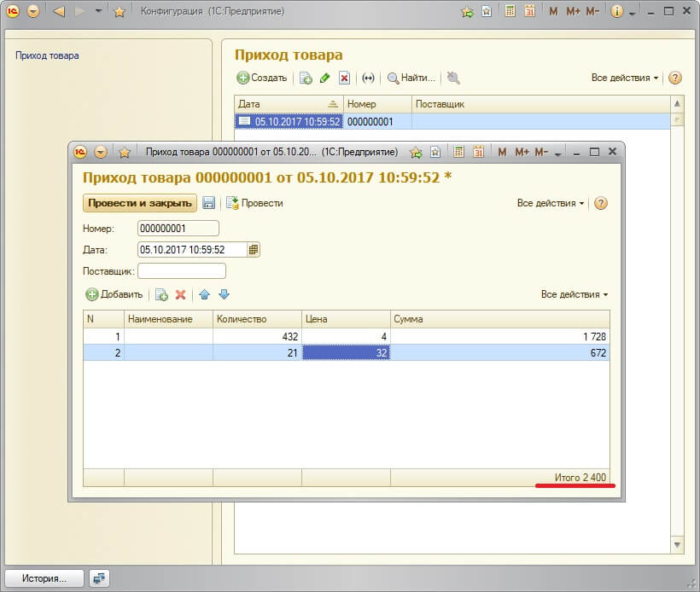Click M+ button in document window title bar

click(x=522, y=152)
